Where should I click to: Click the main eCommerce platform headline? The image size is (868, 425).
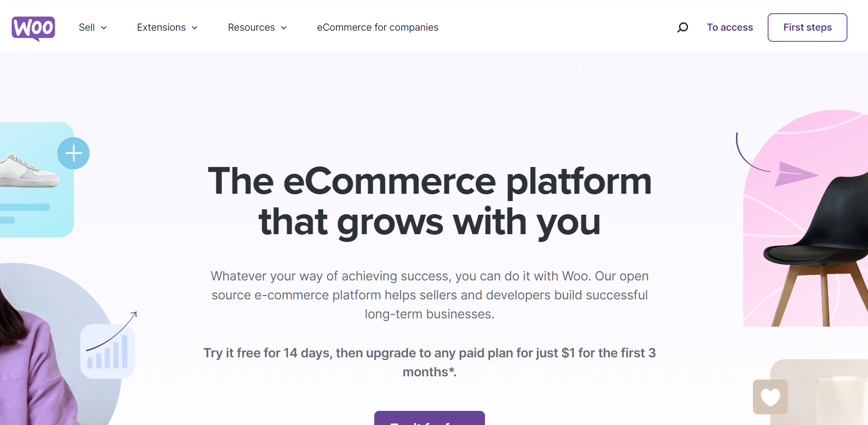pyautogui.click(x=429, y=201)
